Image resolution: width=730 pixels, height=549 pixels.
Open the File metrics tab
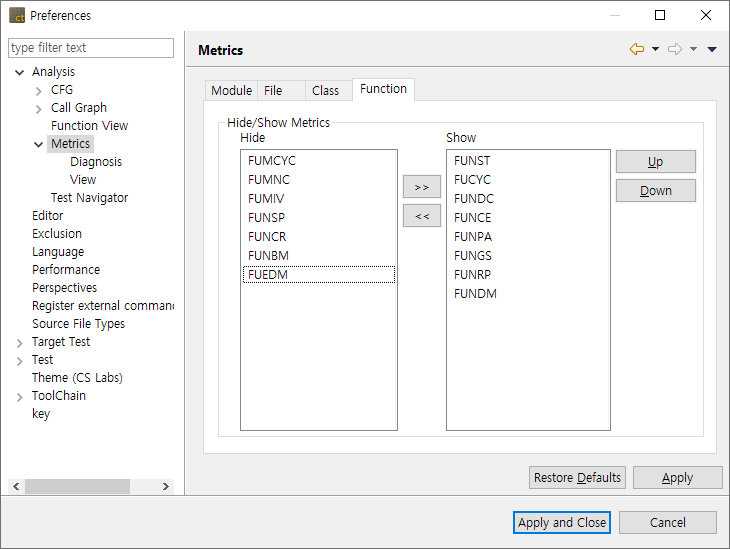[x=273, y=90]
